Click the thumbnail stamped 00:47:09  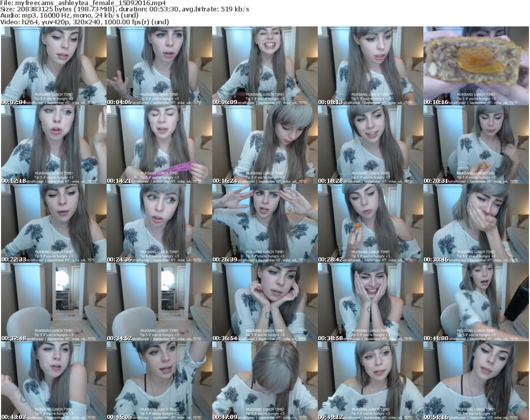click(264, 381)
